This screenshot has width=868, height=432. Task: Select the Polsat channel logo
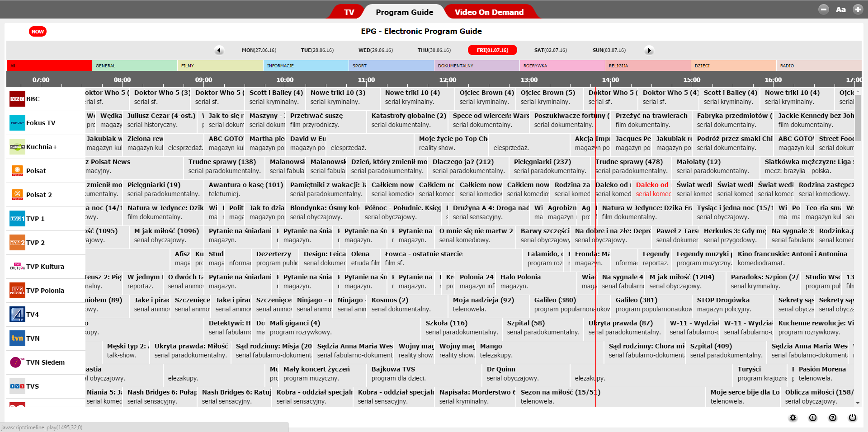click(x=17, y=170)
